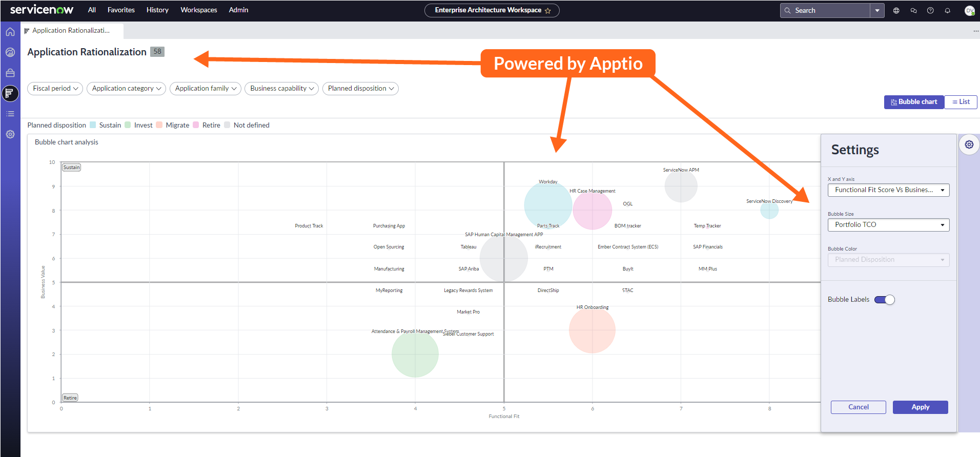Screen dimensions: 980x457
Task: Click the Legacy Rewards System label
Action: (468, 290)
